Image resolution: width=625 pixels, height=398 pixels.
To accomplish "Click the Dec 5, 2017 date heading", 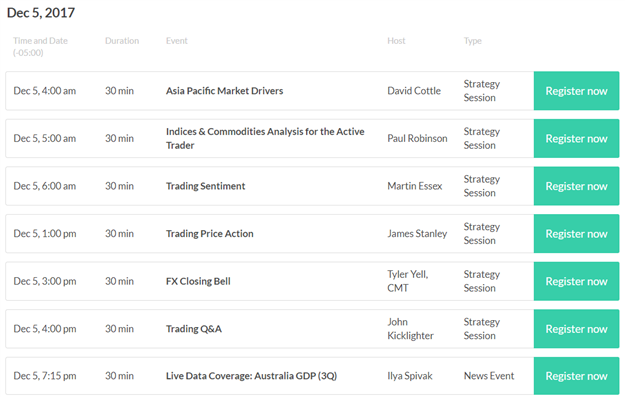I will click(x=41, y=13).
